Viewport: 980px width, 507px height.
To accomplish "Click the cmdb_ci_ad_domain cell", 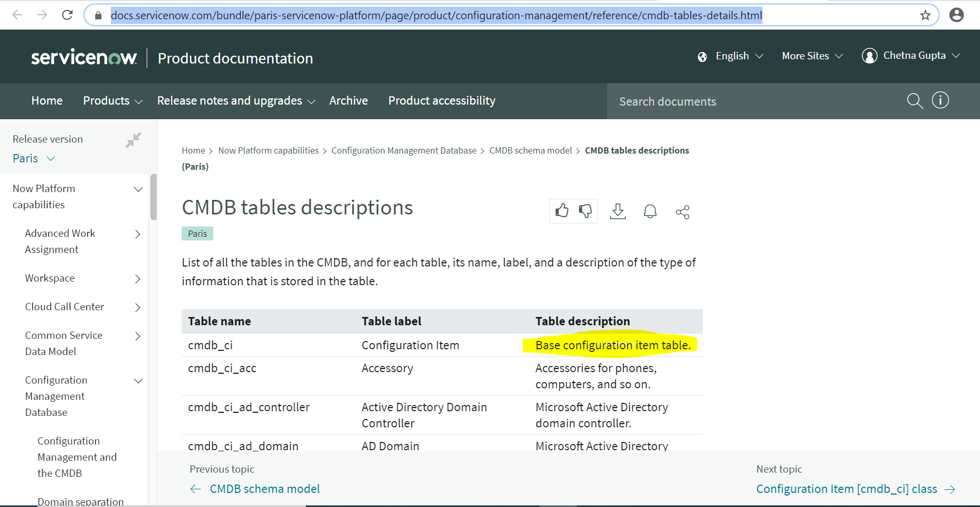I will (243, 446).
